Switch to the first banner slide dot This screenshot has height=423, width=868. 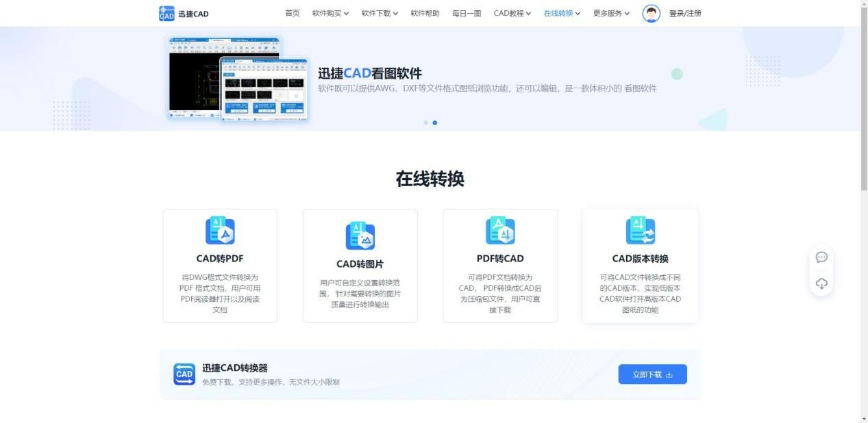click(425, 123)
